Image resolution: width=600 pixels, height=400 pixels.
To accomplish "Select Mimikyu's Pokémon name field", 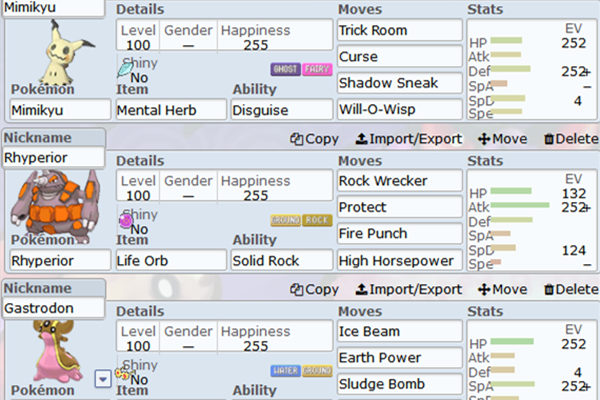I will coord(60,110).
